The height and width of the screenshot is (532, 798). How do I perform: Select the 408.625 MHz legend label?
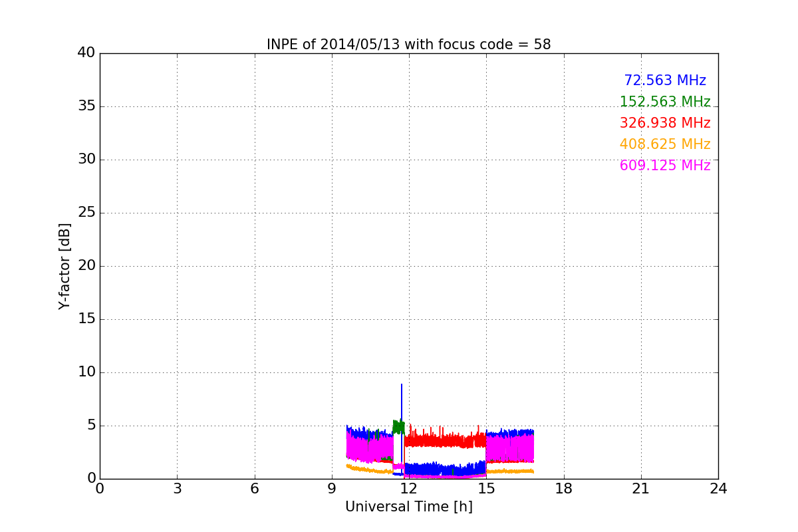[665, 144]
